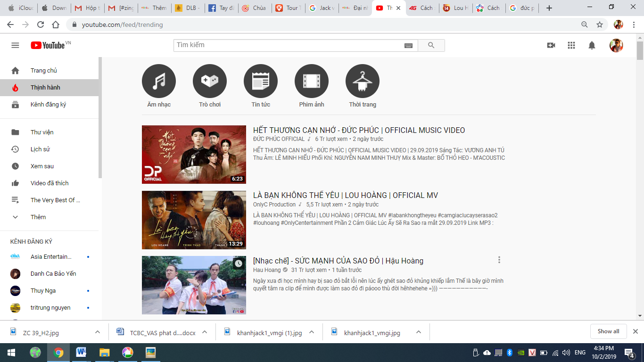The image size is (644, 362).
Task: Open Kênh đăng ký in sidebar
Action: (x=48, y=104)
